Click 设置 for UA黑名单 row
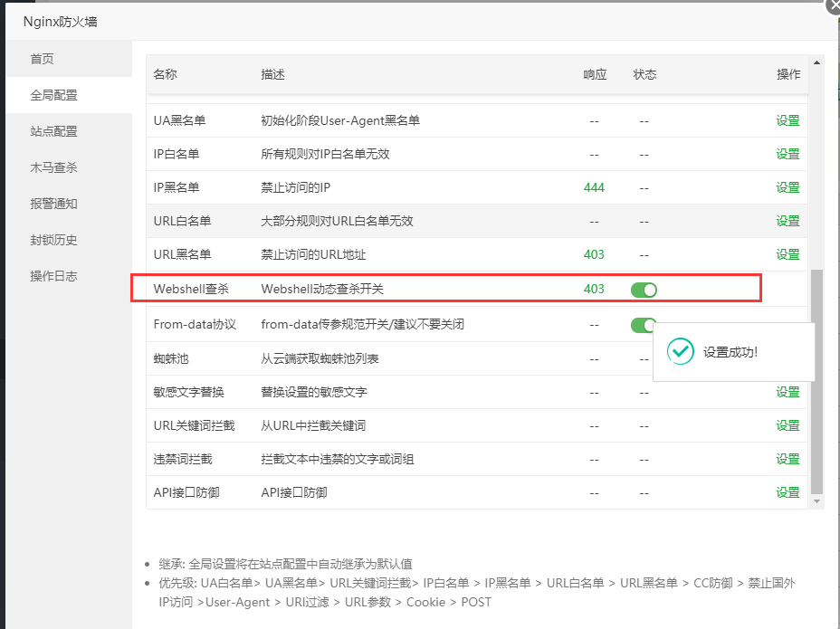 pos(787,120)
